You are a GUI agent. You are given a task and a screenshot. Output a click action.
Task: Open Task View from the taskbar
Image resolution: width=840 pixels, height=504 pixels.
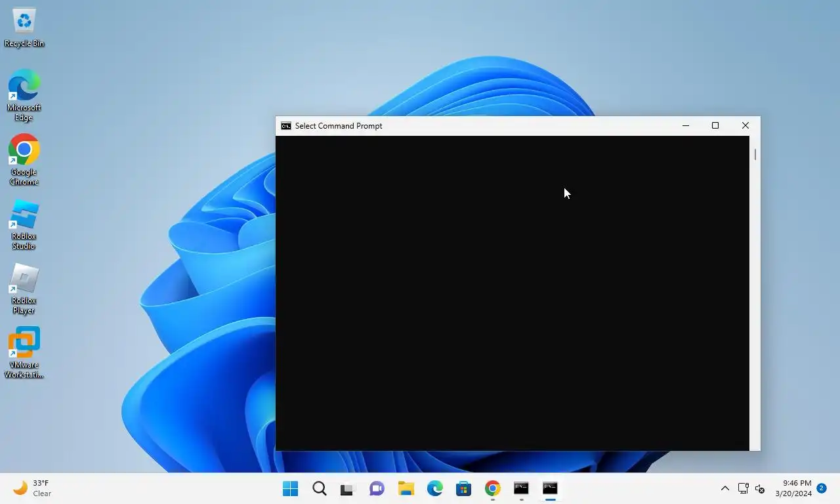[x=348, y=488]
